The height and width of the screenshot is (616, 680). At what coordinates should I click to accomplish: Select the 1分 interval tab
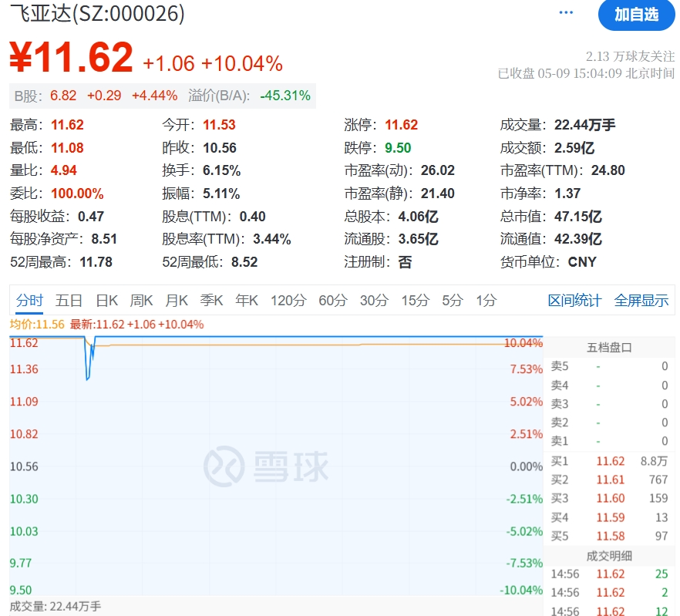click(x=486, y=300)
